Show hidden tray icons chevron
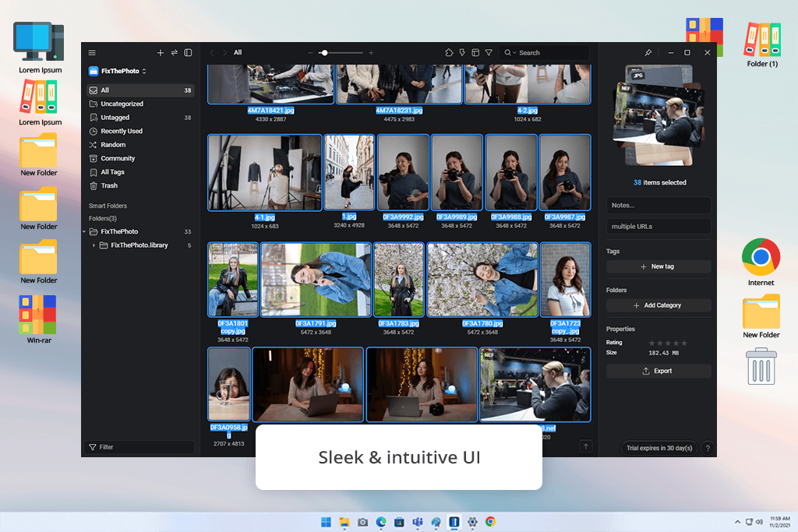The height and width of the screenshot is (532, 798). 737,523
